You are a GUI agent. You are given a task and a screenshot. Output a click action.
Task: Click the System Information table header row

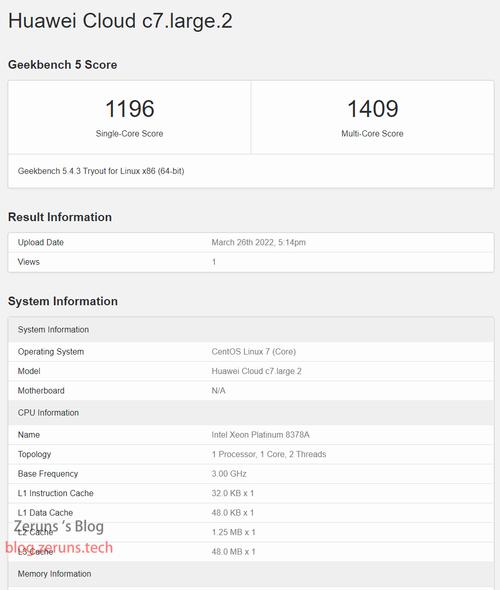click(x=251, y=330)
